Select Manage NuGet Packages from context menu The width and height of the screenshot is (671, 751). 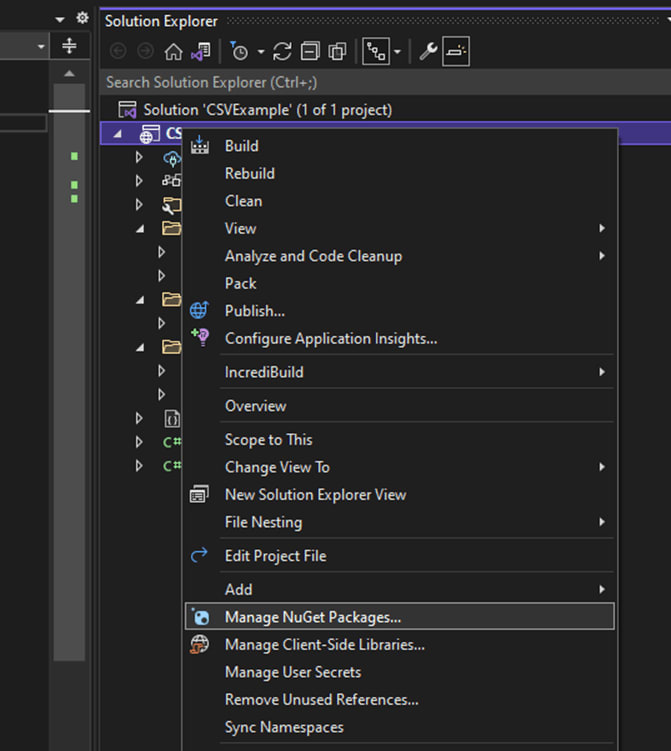coord(312,617)
